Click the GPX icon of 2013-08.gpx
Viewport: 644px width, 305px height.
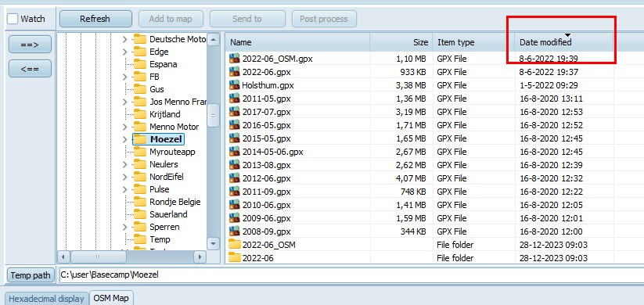click(x=235, y=165)
